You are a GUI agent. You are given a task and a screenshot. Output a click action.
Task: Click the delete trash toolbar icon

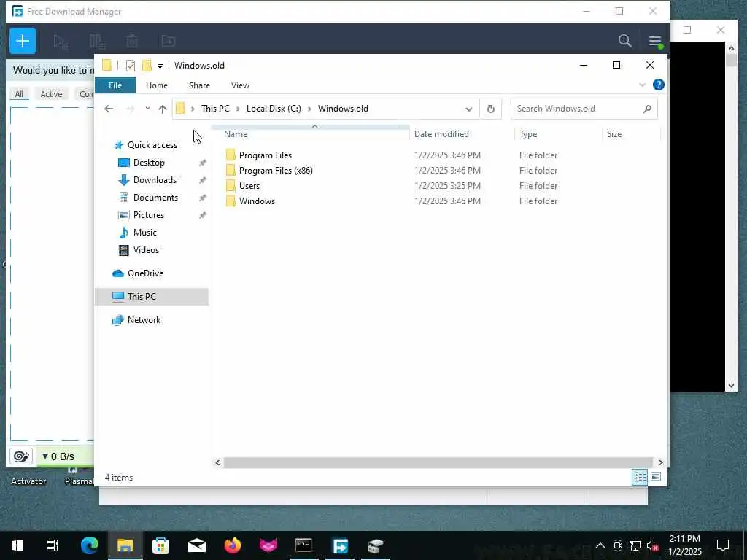pos(132,42)
